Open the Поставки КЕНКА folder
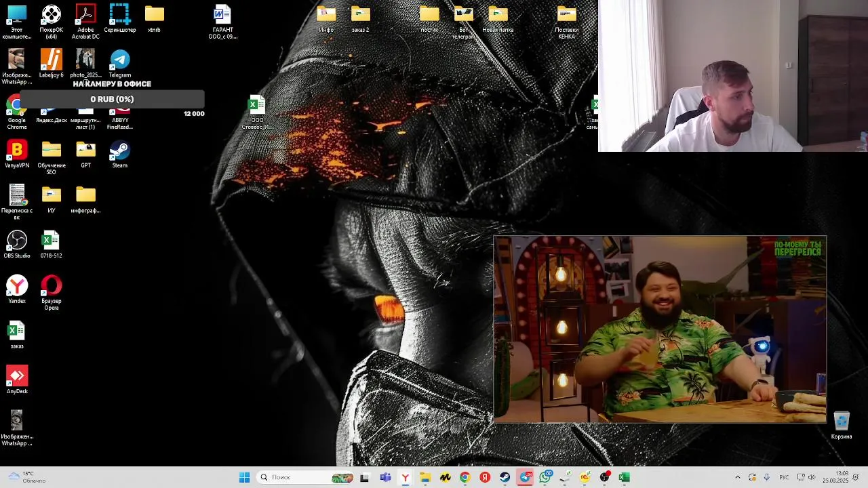 click(567, 22)
